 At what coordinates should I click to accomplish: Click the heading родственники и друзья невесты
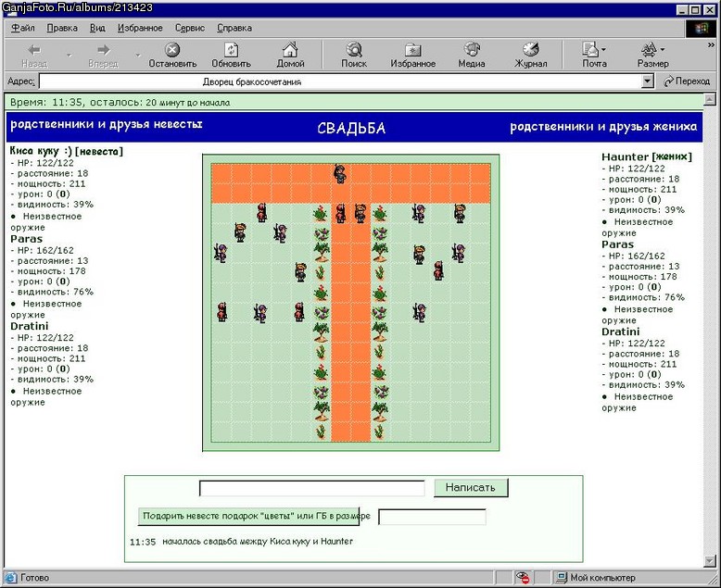pos(107,124)
